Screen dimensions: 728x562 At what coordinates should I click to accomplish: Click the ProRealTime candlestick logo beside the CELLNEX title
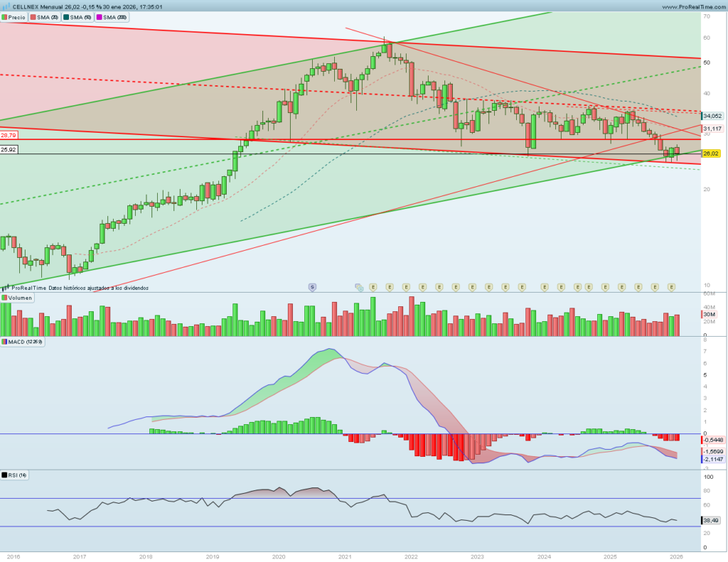click(x=6, y=6)
